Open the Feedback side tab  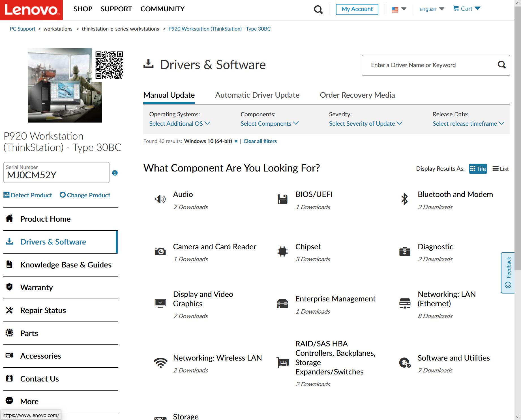508,273
